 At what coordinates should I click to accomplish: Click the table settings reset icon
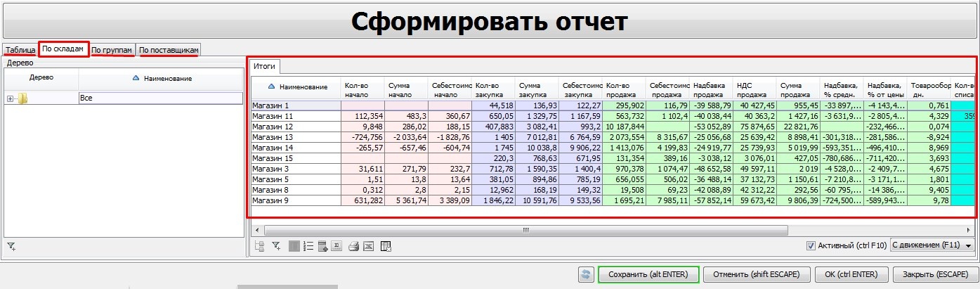pos(385,246)
